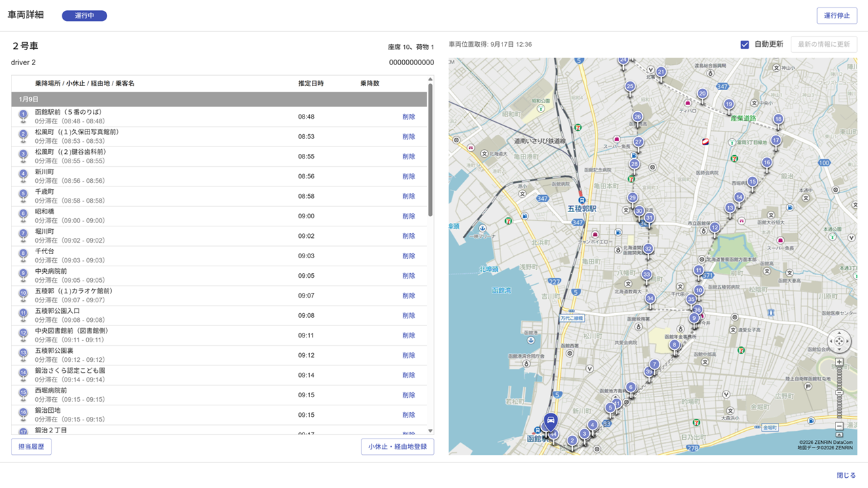Click map stop marker number 18
The image size is (868, 488).
click(x=778, y=119)
